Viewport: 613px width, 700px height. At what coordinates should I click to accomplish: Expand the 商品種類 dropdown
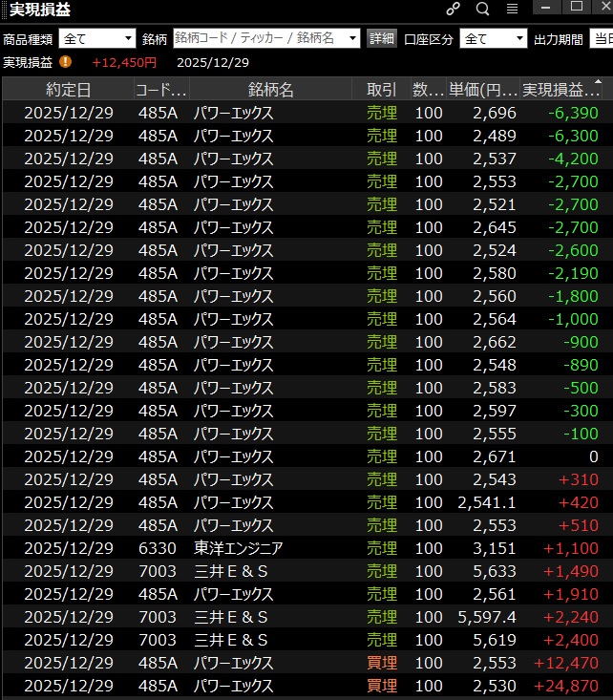(97, 38)
